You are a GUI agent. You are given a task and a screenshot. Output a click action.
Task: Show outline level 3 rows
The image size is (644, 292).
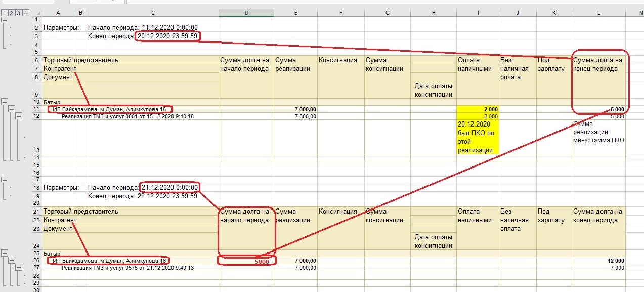coord(18,12)
